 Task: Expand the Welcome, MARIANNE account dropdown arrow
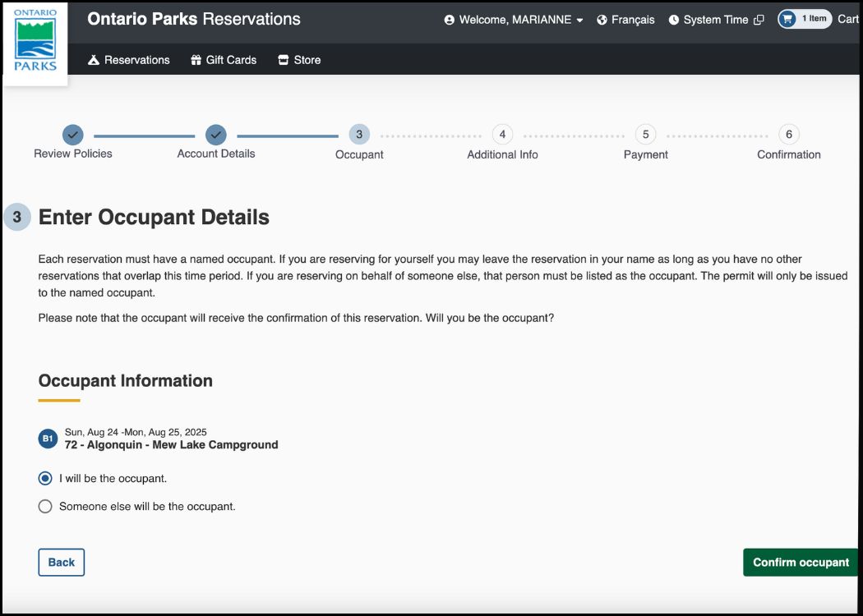pos(579,21)
